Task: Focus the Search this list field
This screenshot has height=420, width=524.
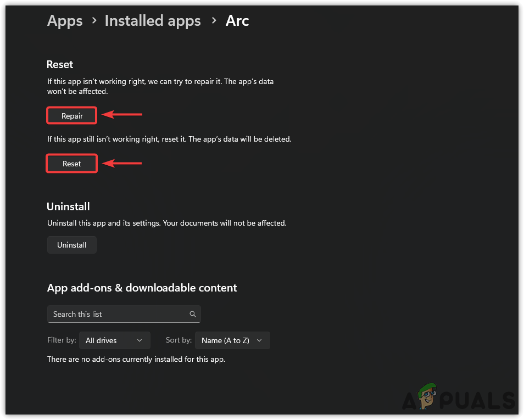Action: 124,314
